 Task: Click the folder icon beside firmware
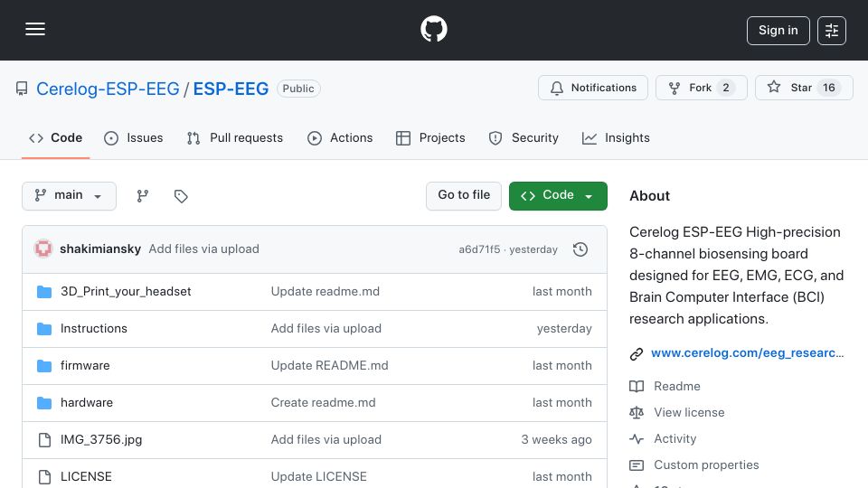(x=44, y=366)
